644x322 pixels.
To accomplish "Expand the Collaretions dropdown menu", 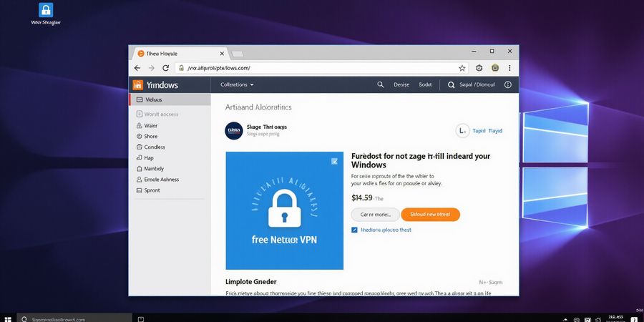I will pos(237,84).
